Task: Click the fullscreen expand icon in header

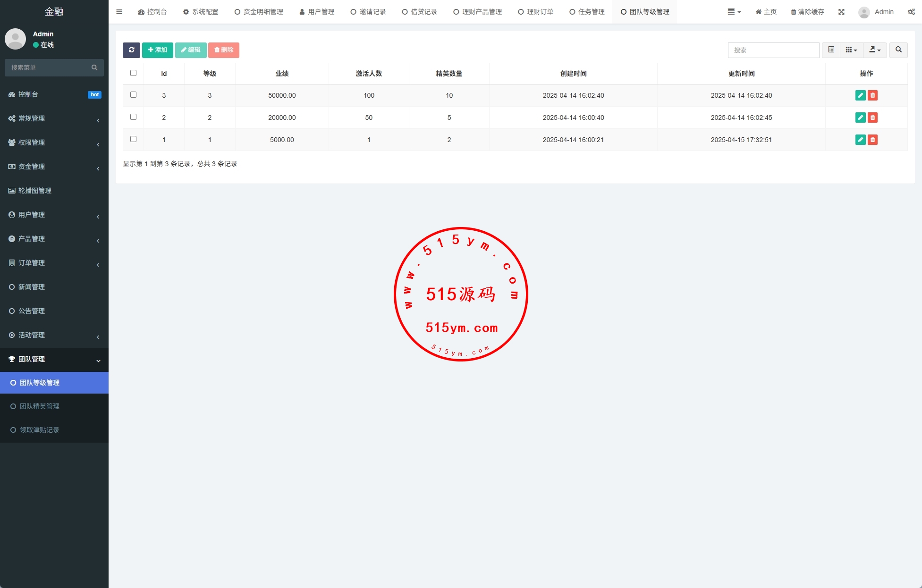Action: [x=841, y=12]
